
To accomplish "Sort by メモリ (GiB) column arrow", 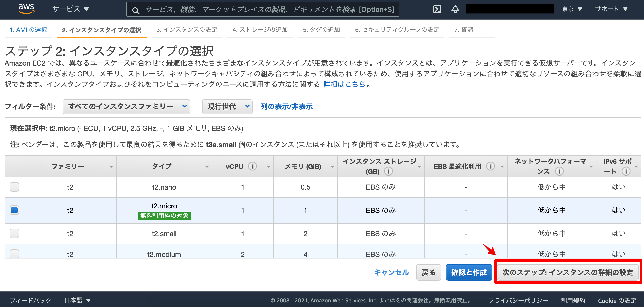I will [x=332, y=167].
